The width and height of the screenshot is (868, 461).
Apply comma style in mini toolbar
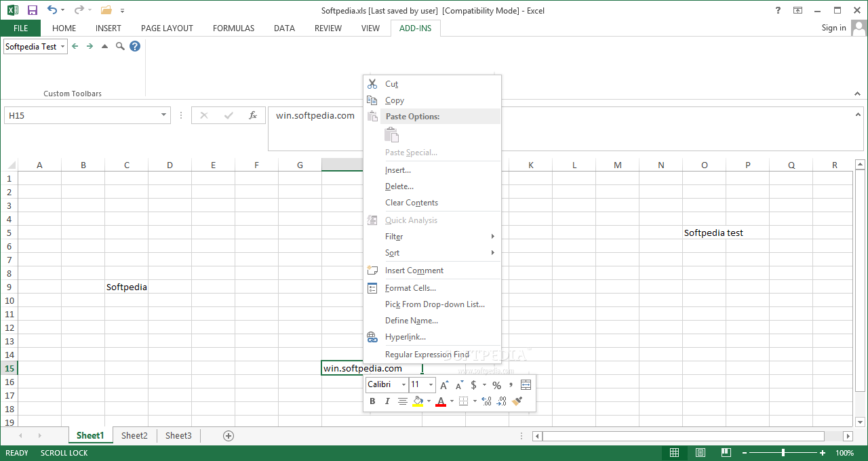click(x=511, y=385)
